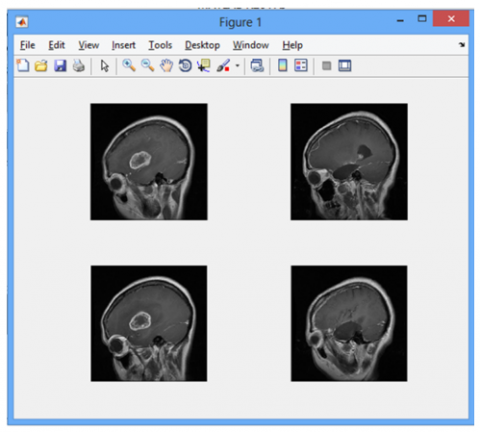Activate the Zoom Out magnifier tool
480x432 pixels.
point(148,65)
